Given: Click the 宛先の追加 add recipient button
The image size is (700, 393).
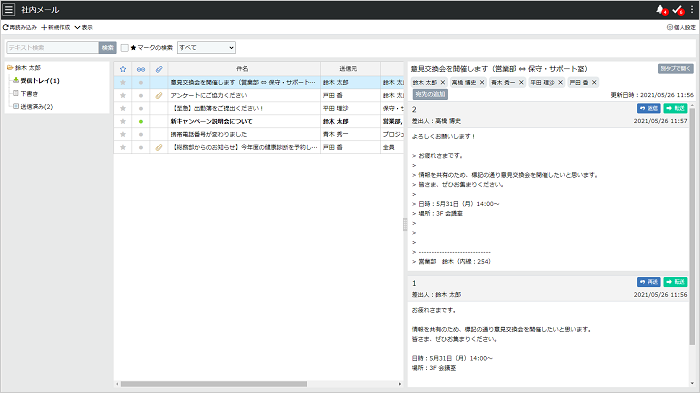Looking at the screenshot, I should click(430, 94).
